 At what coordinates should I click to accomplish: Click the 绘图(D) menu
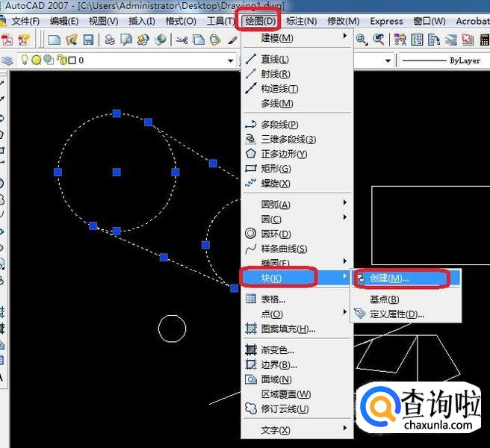click(260, 21)
